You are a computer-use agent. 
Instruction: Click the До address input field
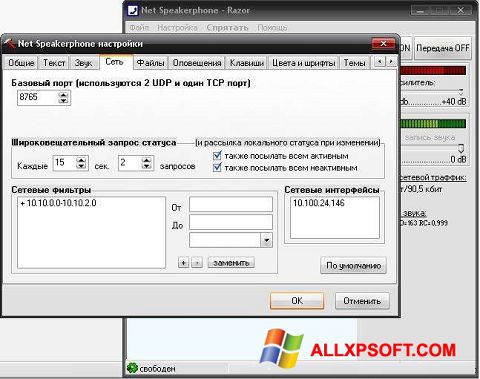pos(231,222)
